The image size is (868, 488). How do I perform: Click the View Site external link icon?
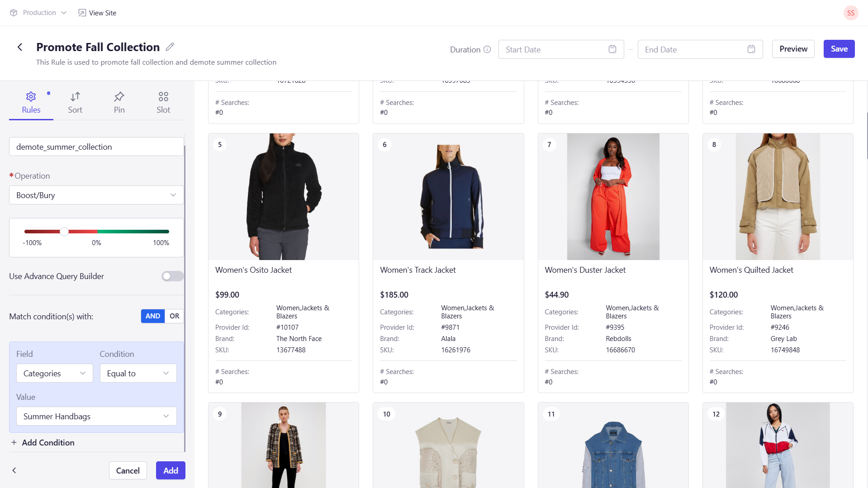[x=82, y=13]
